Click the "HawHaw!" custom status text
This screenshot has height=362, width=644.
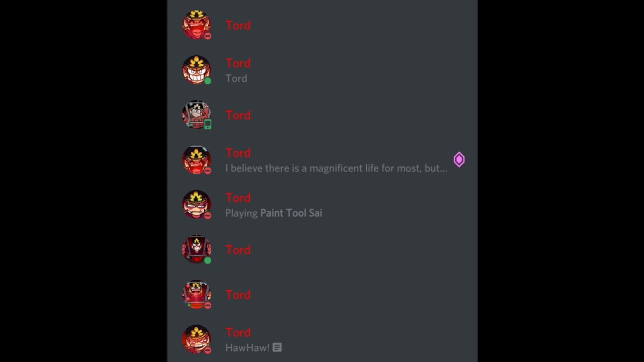248,348
